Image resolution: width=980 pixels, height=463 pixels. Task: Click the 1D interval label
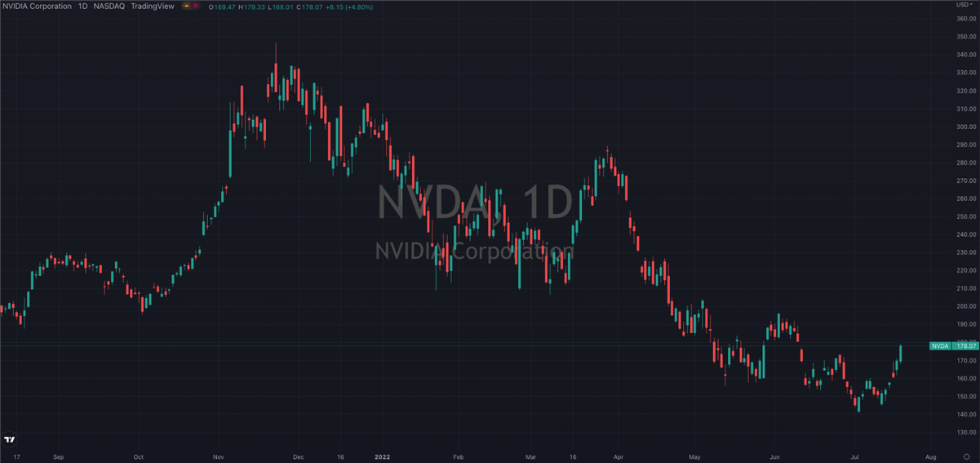point(82,6)
